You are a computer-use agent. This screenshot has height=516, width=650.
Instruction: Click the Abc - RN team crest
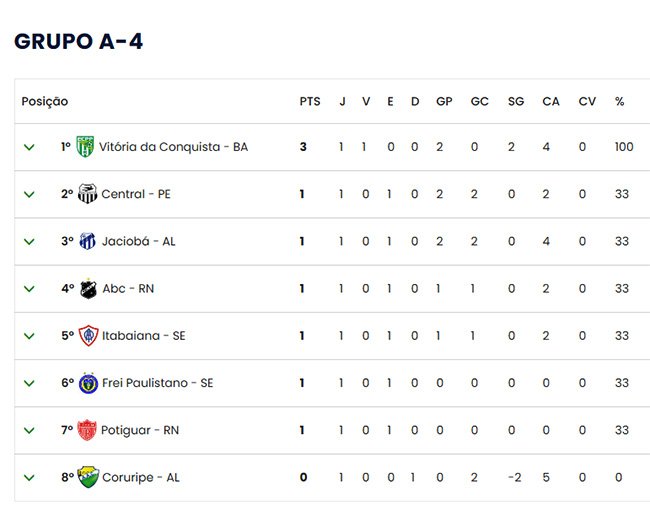tap(88, 288)
